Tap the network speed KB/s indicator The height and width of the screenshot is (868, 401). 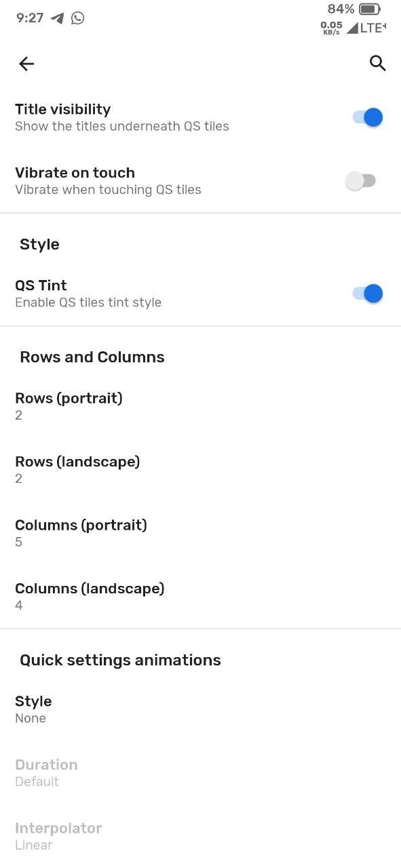pyautogui.click(x=331, y=28)
